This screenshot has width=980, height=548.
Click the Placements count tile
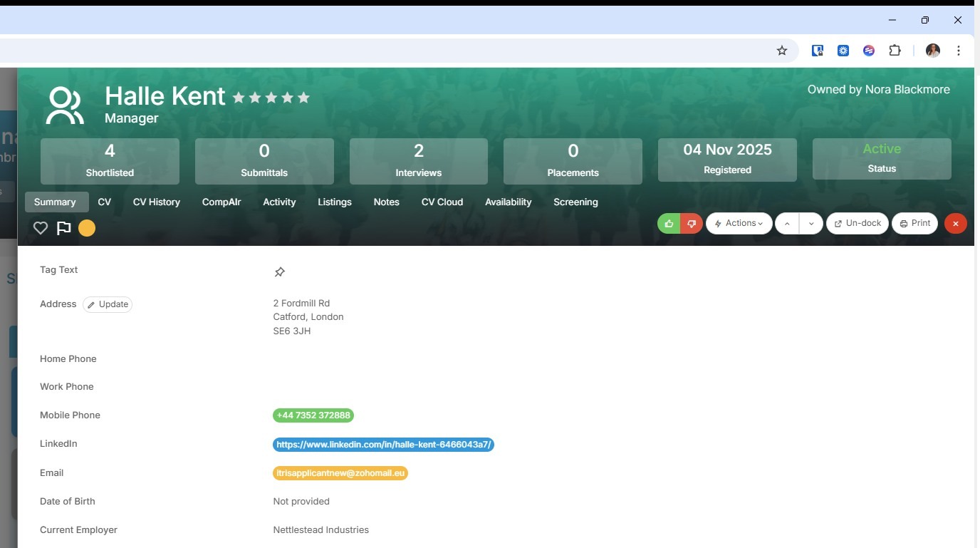click(573, 161)
